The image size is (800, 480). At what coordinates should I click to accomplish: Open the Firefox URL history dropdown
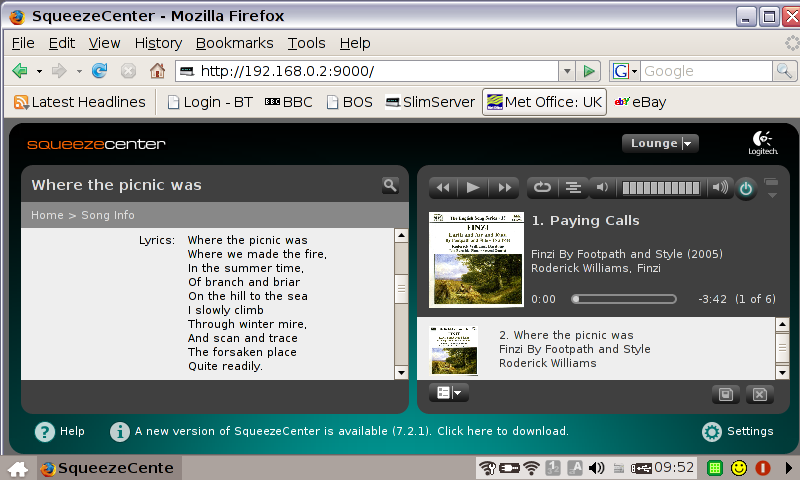coord(567,71)
